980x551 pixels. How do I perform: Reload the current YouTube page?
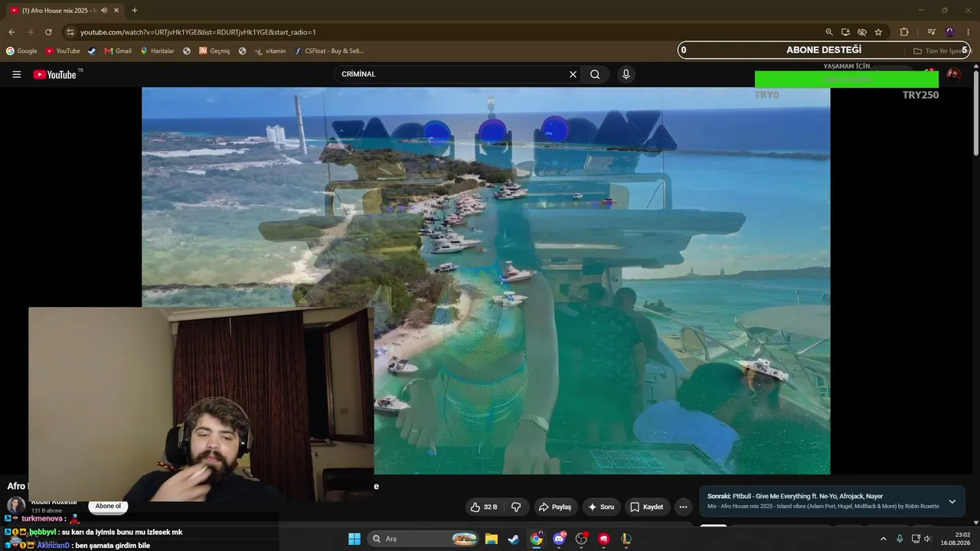tap(48, 32)
